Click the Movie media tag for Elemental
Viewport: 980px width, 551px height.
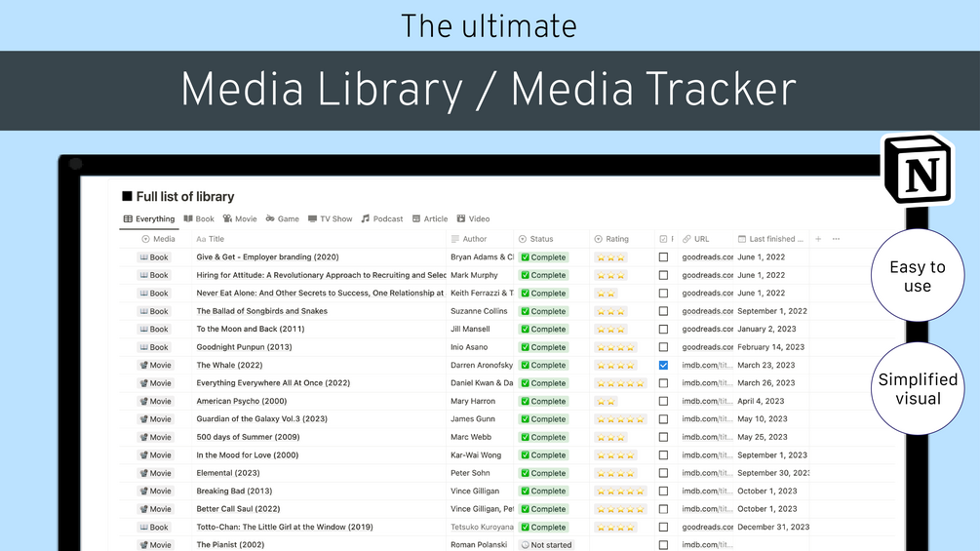[155, 473]
